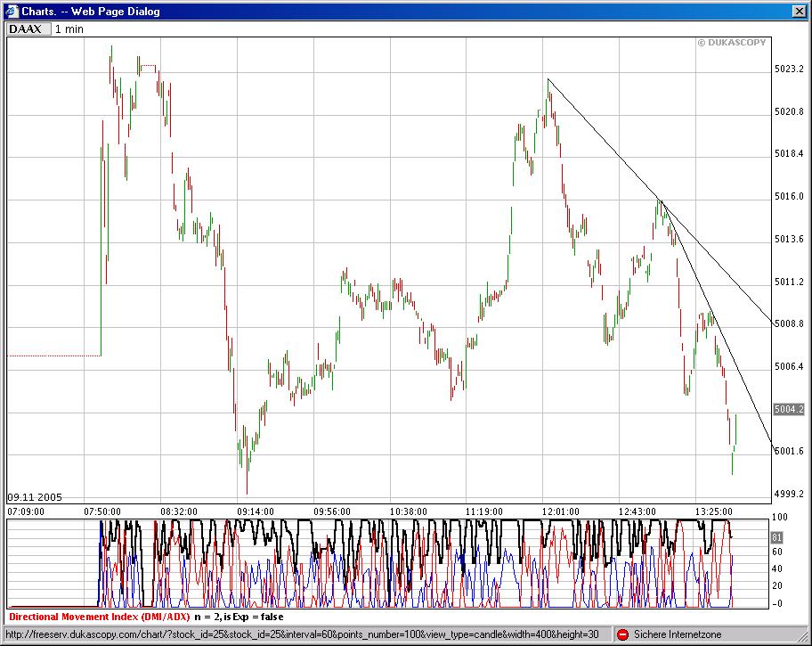Click the Directional Movement Index label

[100, 617]
